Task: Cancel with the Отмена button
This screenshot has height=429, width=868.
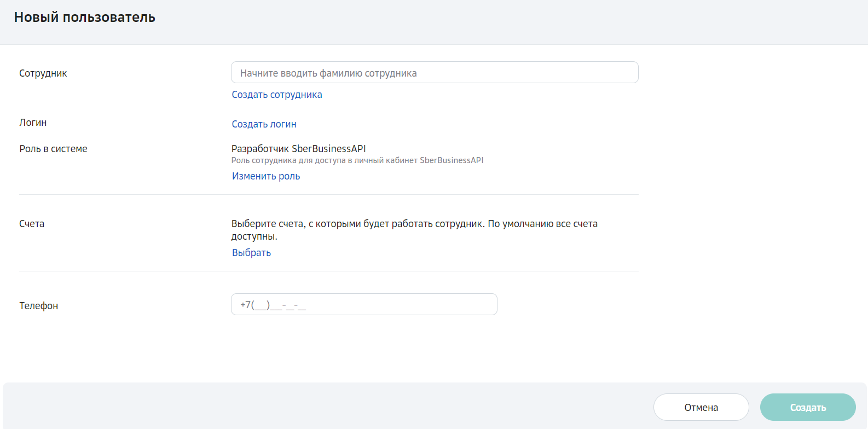Action: pyautogui.click(x=701, y=407)
